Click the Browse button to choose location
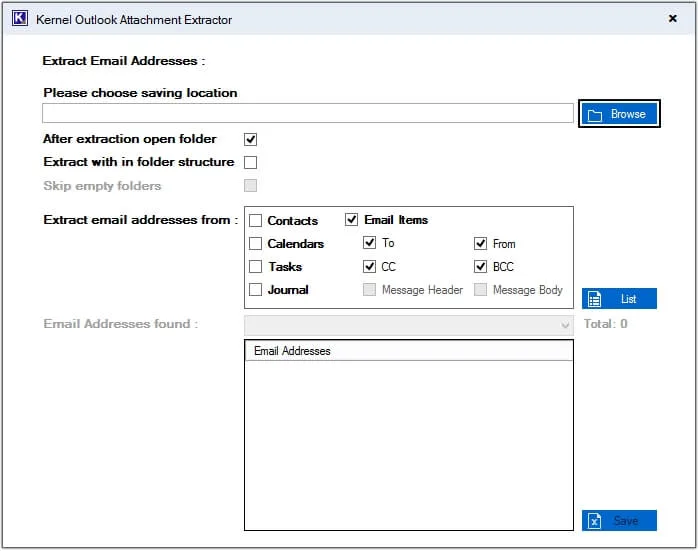The width and height of the screenshot is (699, 551). (619, 114)
